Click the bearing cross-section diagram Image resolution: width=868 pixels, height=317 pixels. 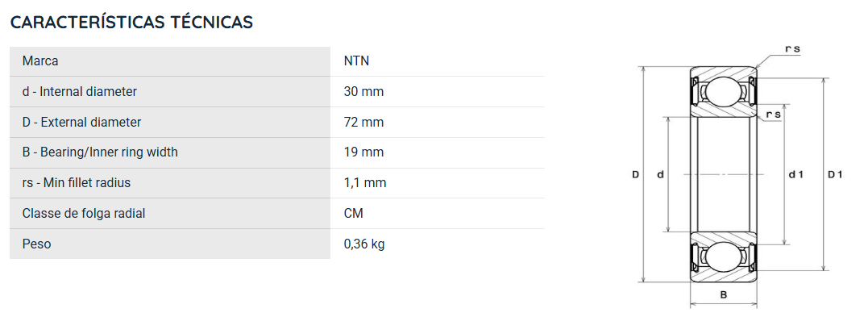click(x=737, y=175)
